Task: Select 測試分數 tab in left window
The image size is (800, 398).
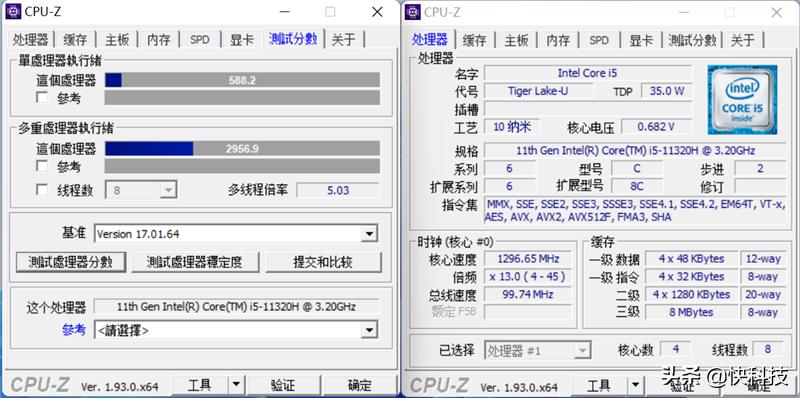Action: (293, 39)
